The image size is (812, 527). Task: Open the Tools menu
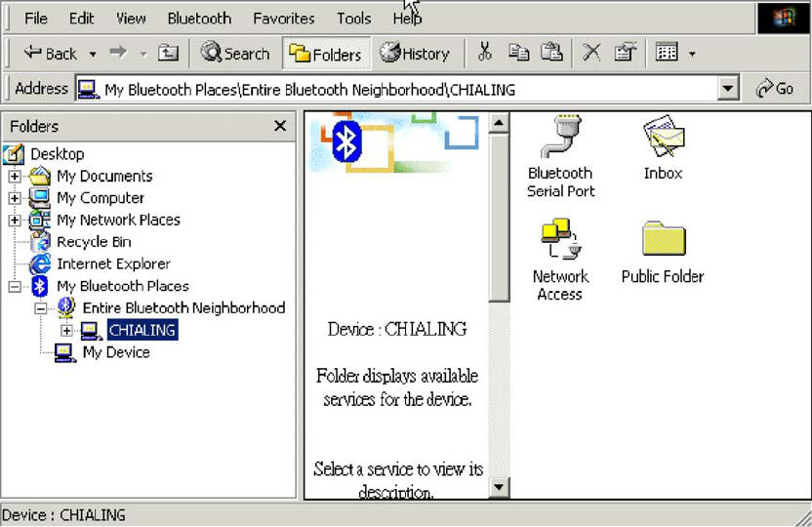[x=353, y=19]
